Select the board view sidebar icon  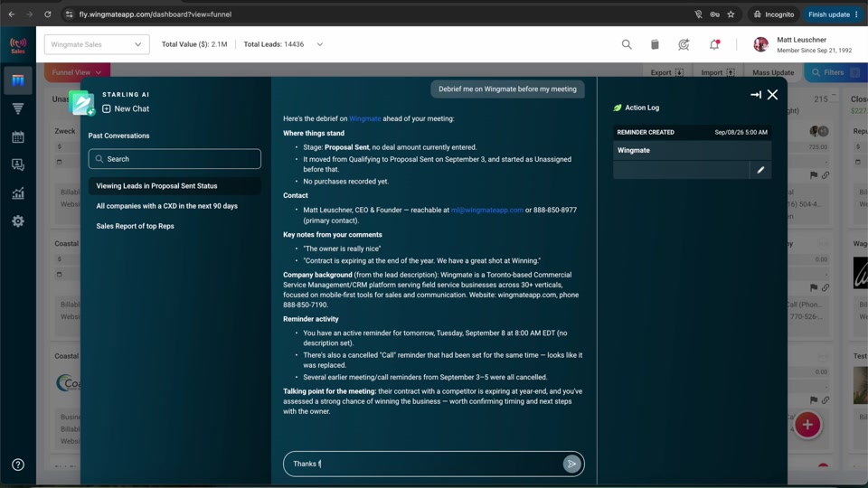(18, 80)
